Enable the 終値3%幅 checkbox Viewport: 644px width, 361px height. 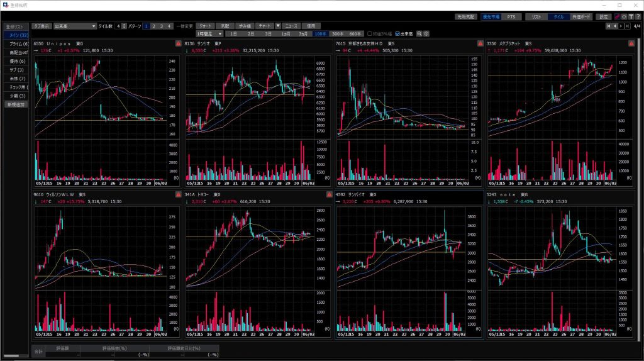point(370,33)
